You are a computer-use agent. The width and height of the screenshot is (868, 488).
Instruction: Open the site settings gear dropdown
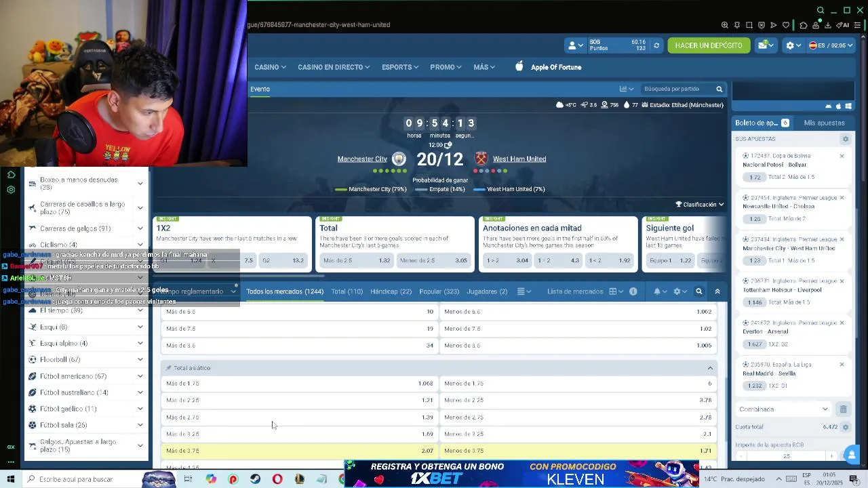click(x=793, y=45)
